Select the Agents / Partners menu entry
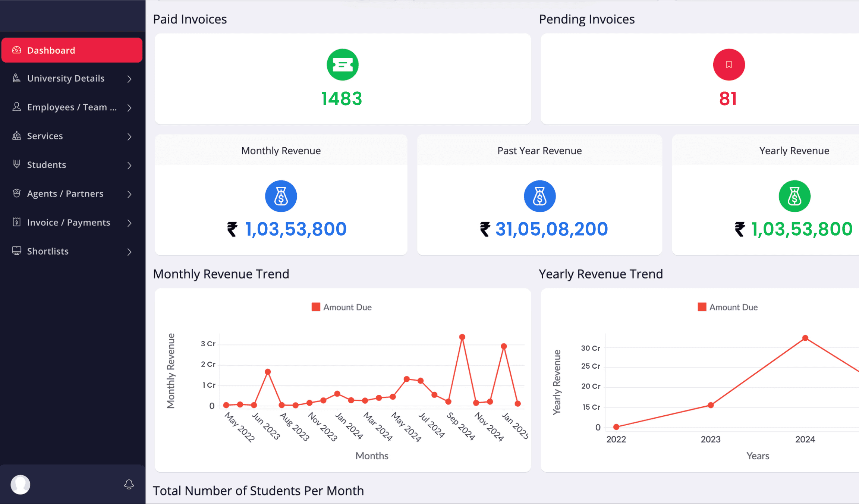Screen dimensions: 859x504 [65, 194]
